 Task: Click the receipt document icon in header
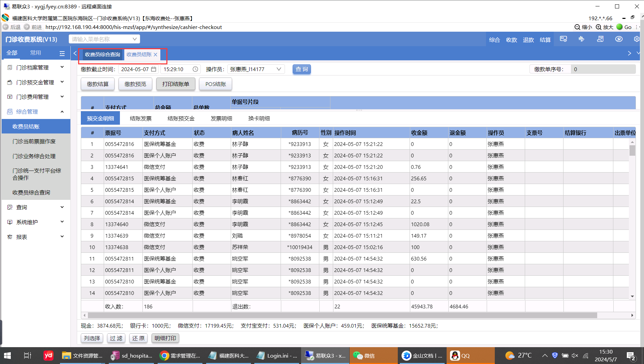point(600,39)
